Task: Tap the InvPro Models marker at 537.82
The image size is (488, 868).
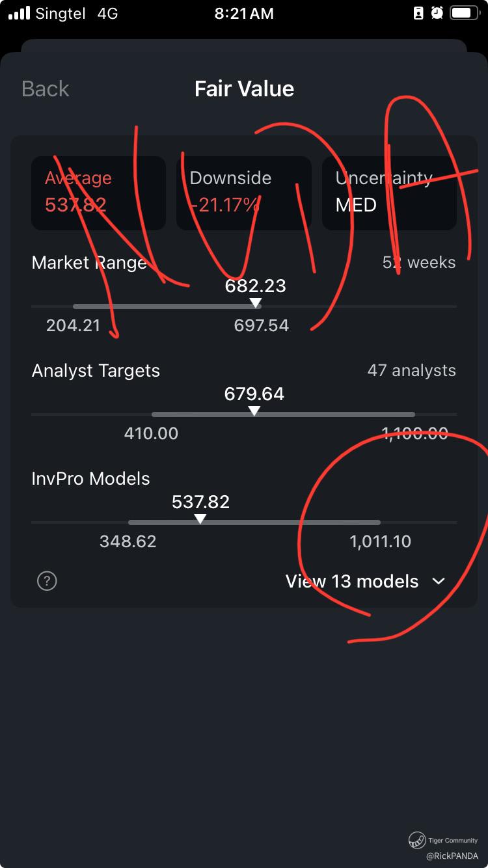Action: [200, 519]
